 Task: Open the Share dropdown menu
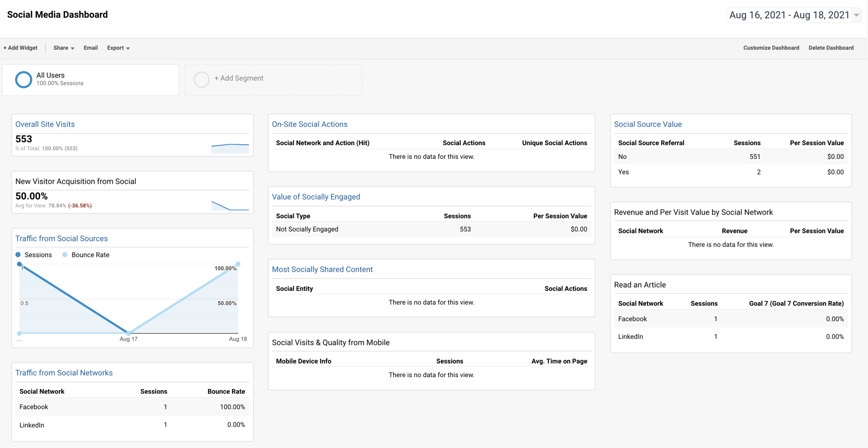coord(63,48)
